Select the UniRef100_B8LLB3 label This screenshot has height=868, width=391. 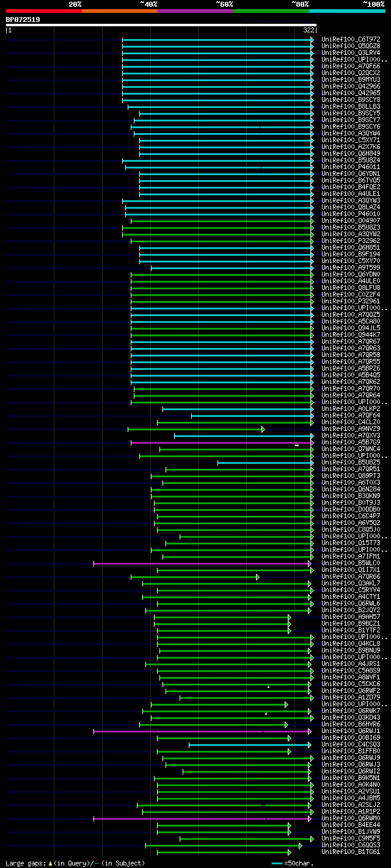351,106
